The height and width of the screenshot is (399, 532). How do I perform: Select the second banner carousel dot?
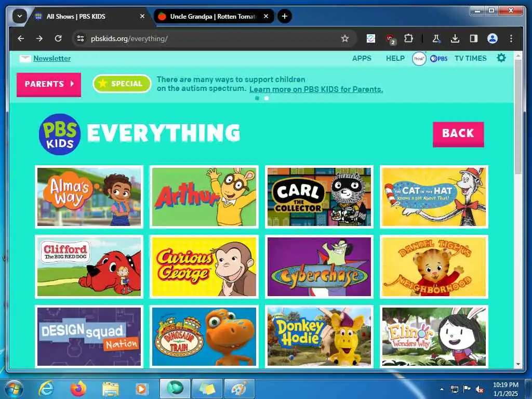267,98
